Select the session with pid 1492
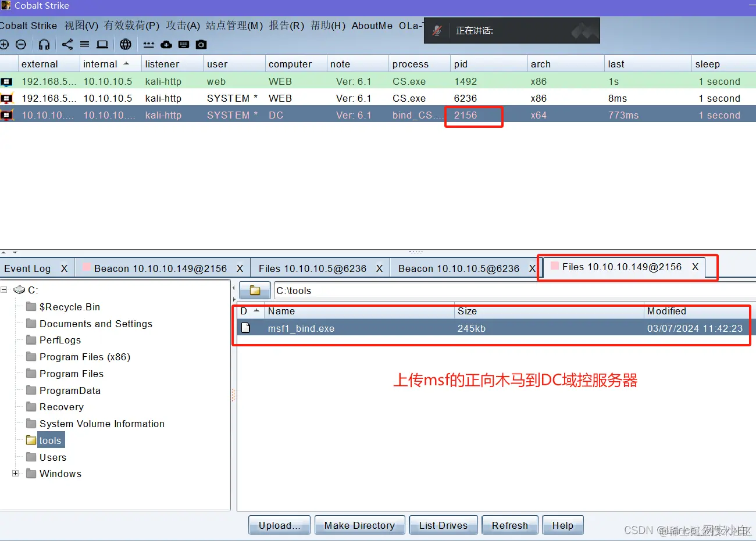 coord(378,82)
